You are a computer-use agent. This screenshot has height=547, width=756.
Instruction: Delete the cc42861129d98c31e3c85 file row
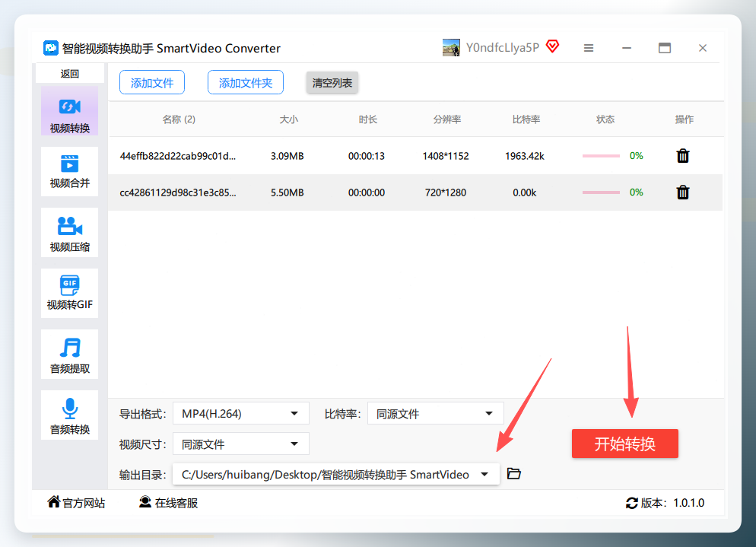click(x=683, y=192)
